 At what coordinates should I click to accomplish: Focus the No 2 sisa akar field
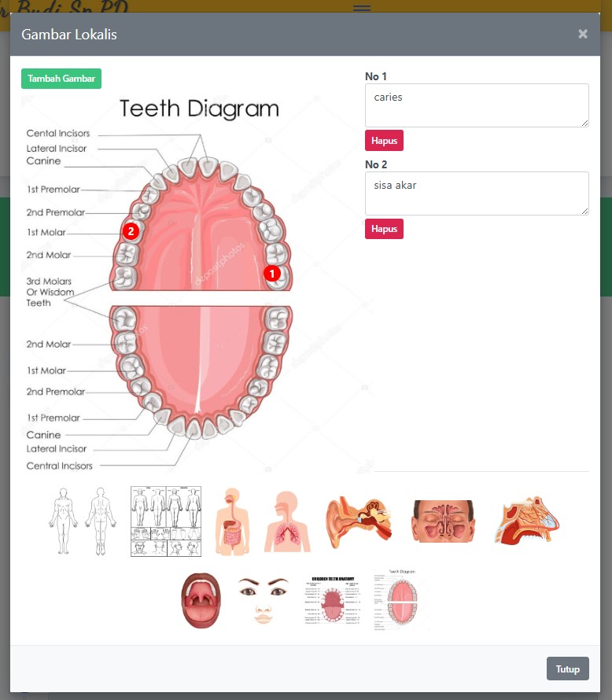point(477,193)
